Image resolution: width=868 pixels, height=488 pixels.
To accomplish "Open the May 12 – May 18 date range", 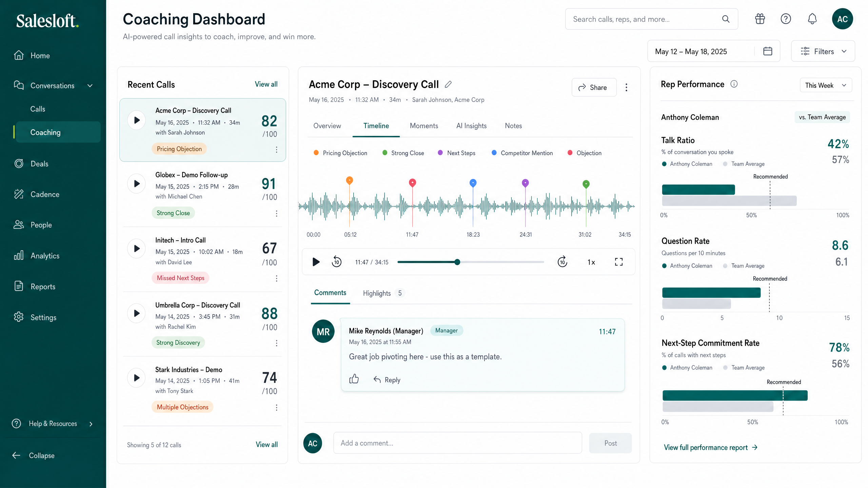I will point(713,51).
